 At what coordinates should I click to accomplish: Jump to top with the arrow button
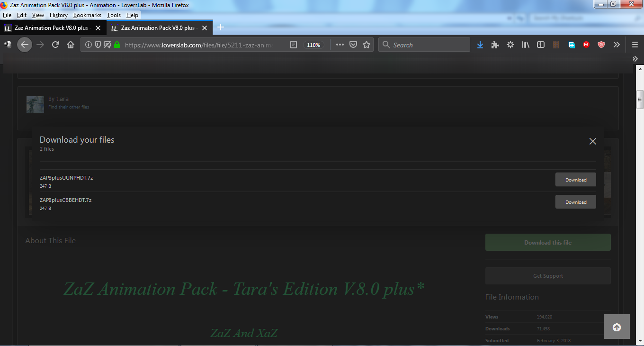click(617, 327)
